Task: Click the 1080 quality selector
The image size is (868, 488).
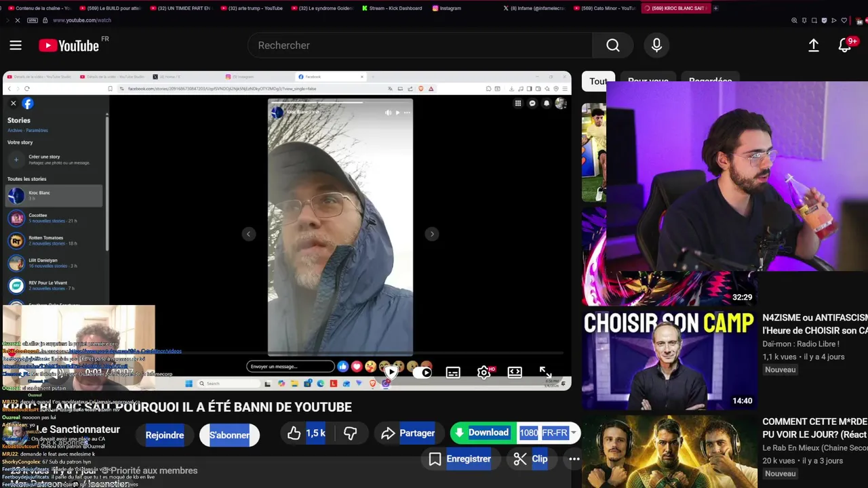Action: (529, 432)
